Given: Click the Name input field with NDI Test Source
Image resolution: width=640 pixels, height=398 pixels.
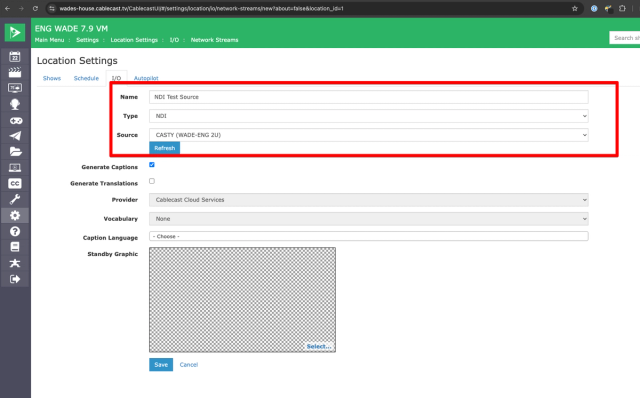Looking at the screenshot, I should coord(369,97).
